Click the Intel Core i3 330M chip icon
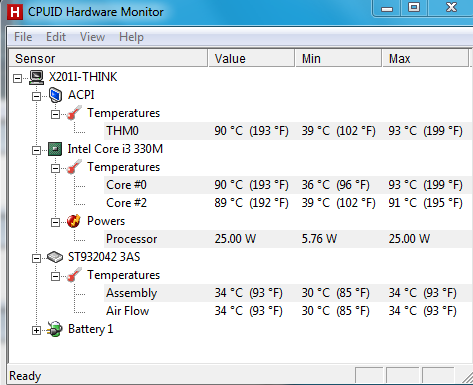473x385 pixels. 55,149
